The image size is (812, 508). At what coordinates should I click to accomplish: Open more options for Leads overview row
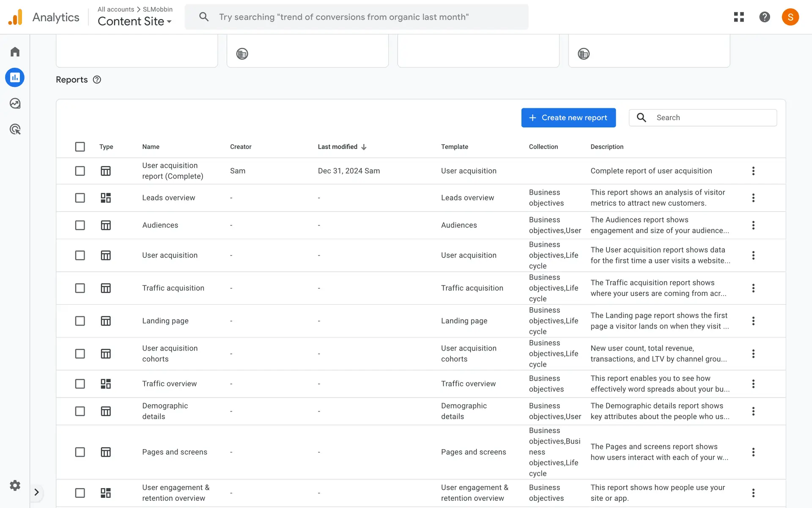coord(753,198)
